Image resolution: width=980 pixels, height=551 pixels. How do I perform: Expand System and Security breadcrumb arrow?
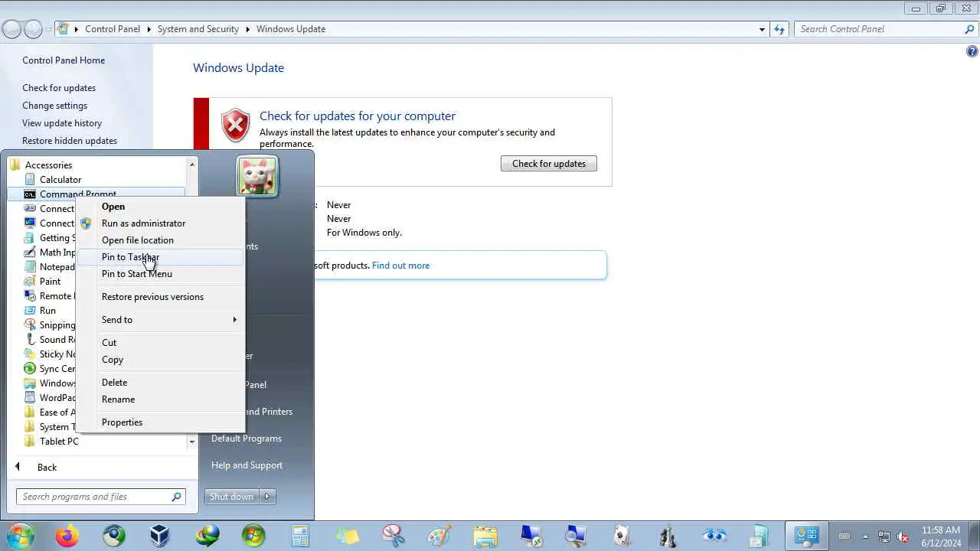(248, 29)
